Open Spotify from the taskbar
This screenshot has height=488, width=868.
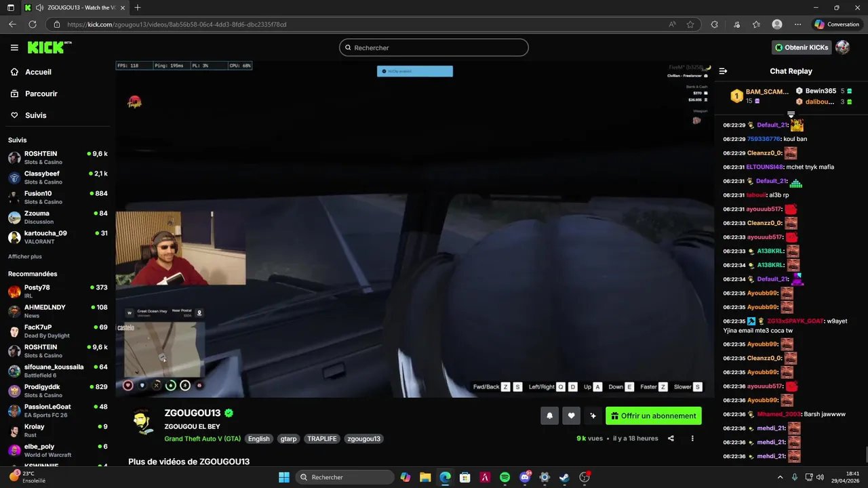coord(505,477)
